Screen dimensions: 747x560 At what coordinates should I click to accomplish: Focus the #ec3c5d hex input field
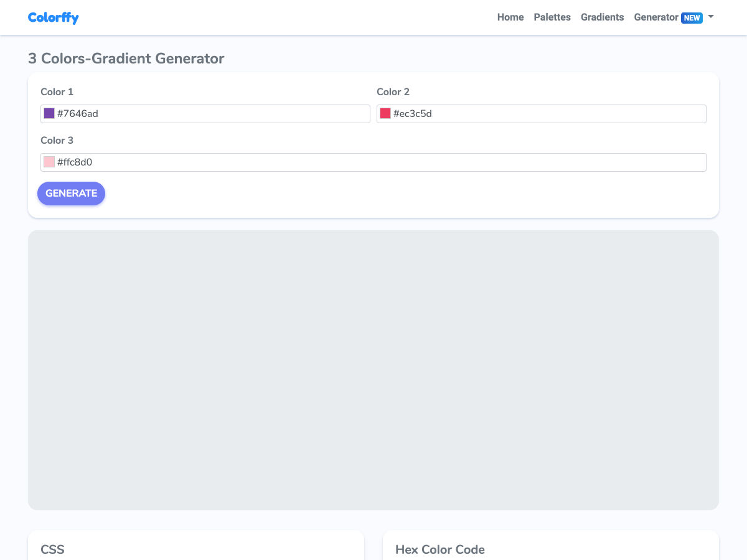coord(548,114)
